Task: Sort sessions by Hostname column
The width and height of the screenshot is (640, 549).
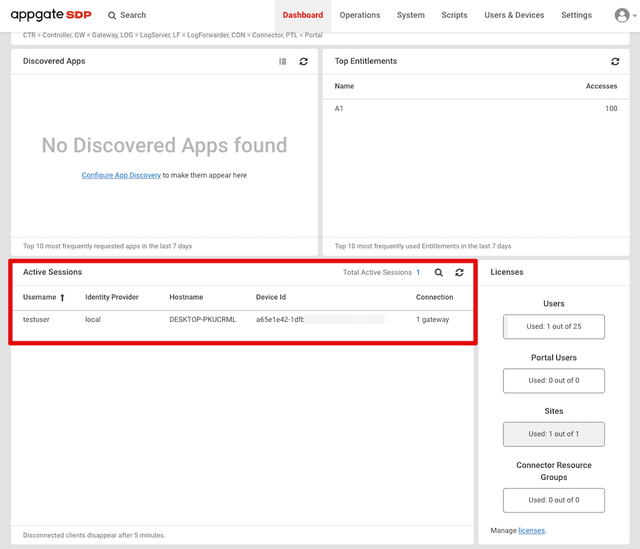Action: pyautogui.click(x=186, y=297)
